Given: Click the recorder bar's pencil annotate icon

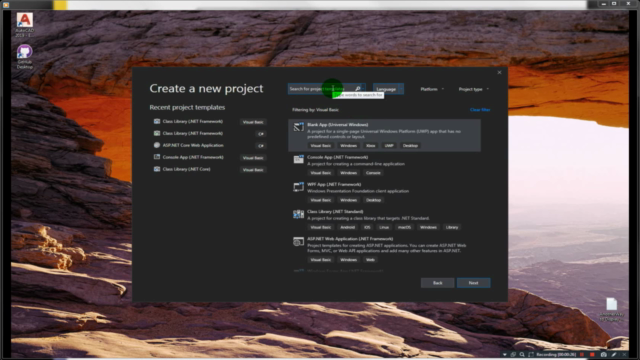Looking at the screenshot, I should [613, 355].
